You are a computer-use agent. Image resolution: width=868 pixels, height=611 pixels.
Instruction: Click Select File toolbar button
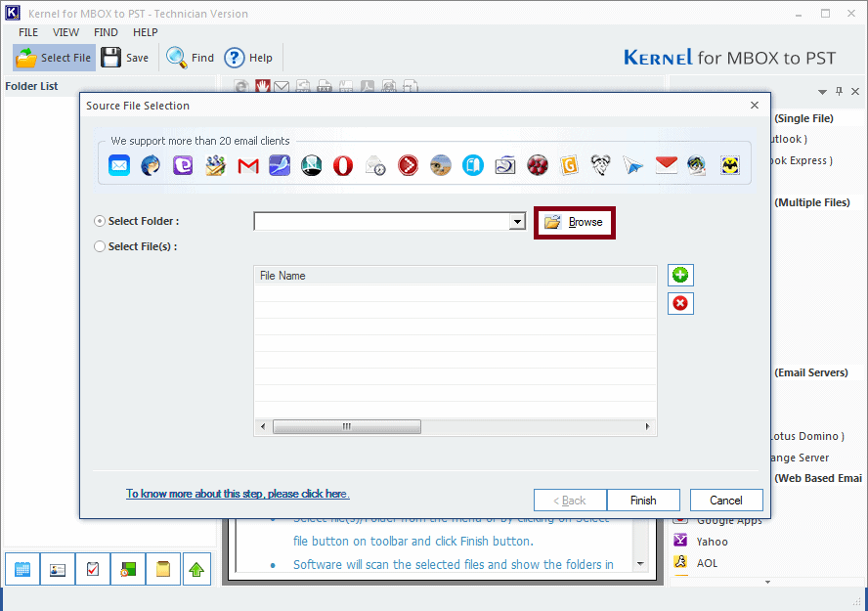pos(54,58)
